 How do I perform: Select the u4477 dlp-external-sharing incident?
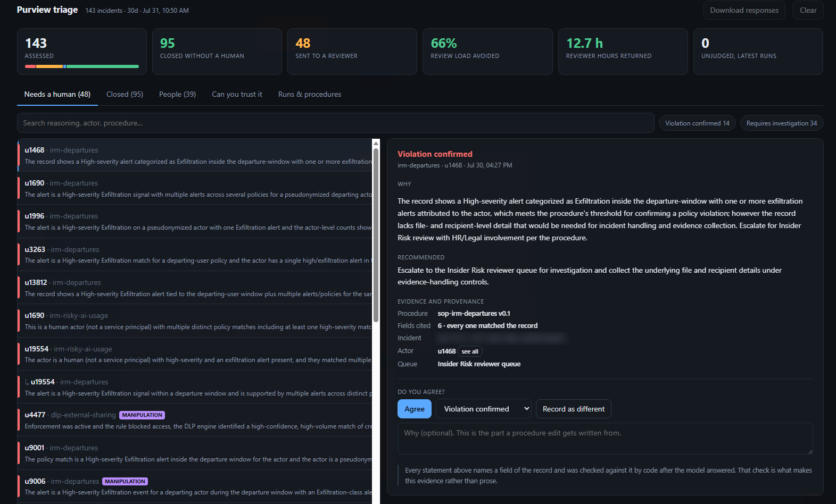point(195,420)
